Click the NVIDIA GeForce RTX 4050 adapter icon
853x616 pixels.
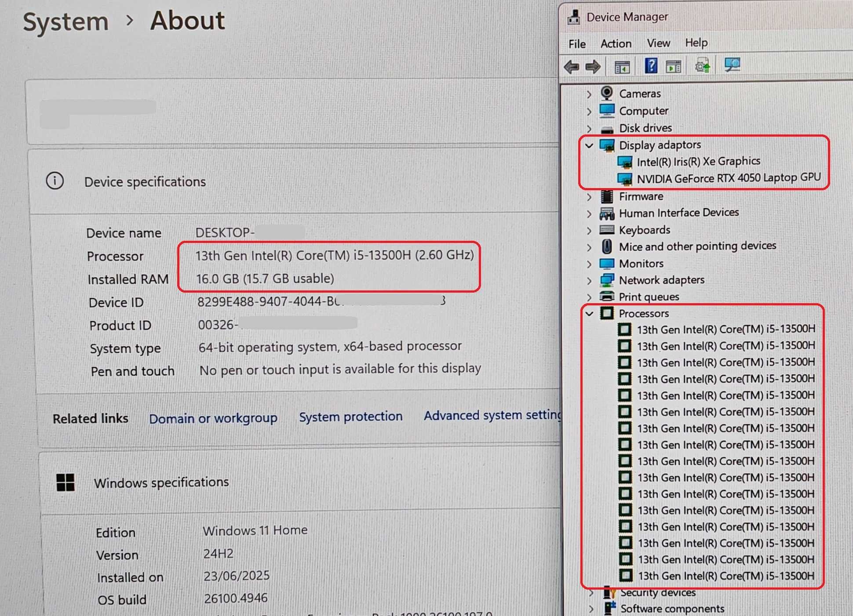(x=625, y=179)
